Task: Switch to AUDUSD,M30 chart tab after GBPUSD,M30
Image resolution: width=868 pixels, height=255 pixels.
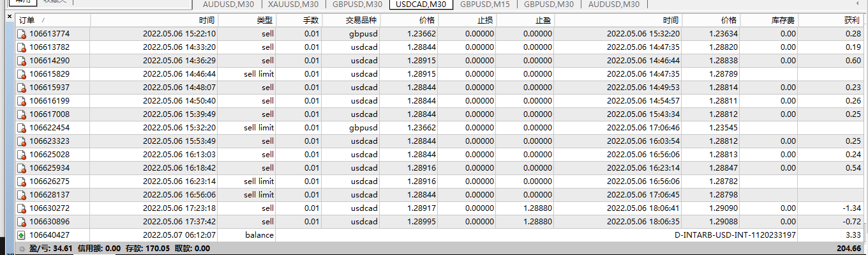Action: tap(613, 4)
